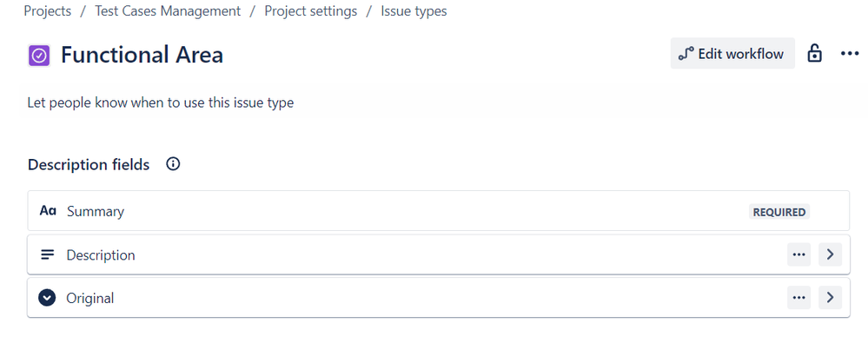
Task: Select the Summary field row
Action: [x=439, y=211]
